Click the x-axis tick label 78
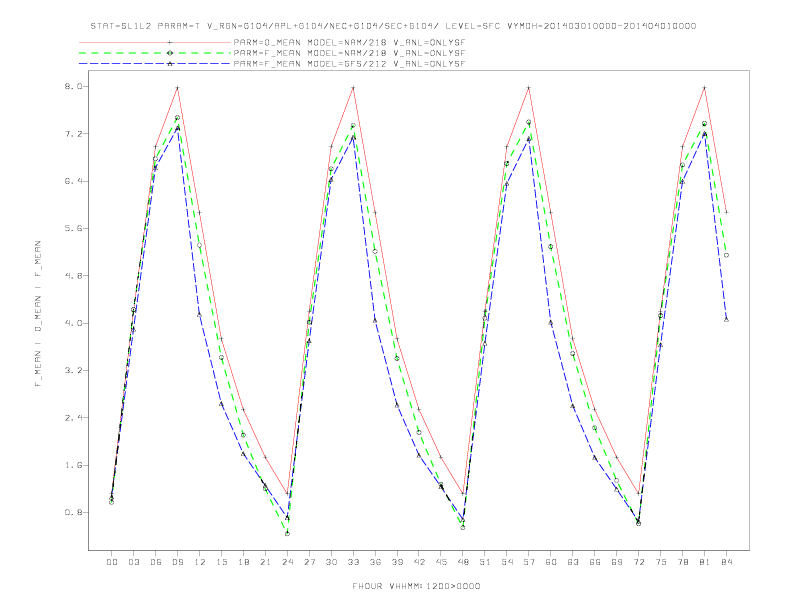 tap(682, 562)
